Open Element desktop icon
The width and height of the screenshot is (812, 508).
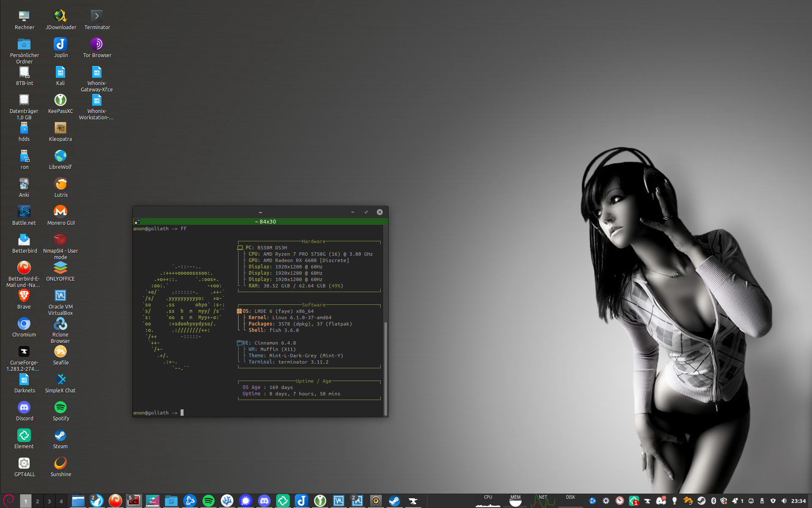coord(24,439)
